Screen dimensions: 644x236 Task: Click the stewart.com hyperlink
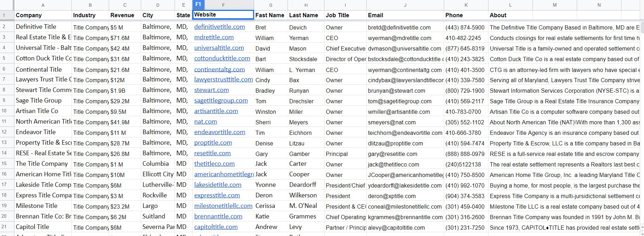[x=211, y=90]
